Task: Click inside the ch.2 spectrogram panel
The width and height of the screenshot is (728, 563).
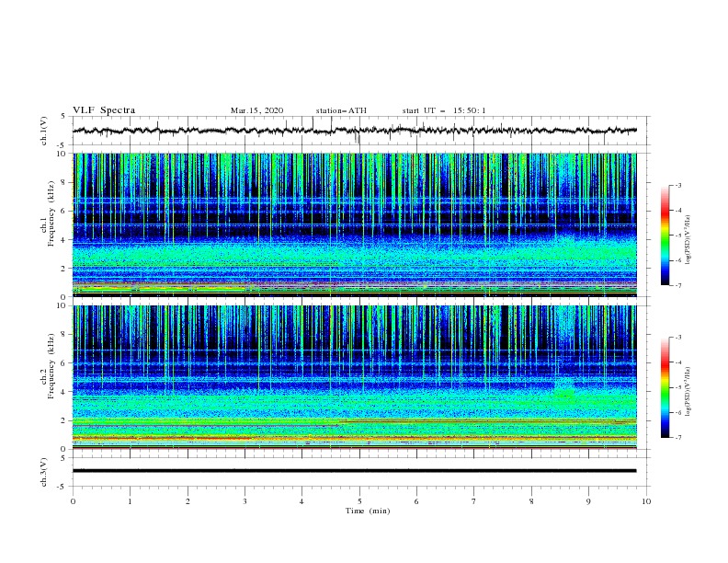Action: [x=355, y=377]
